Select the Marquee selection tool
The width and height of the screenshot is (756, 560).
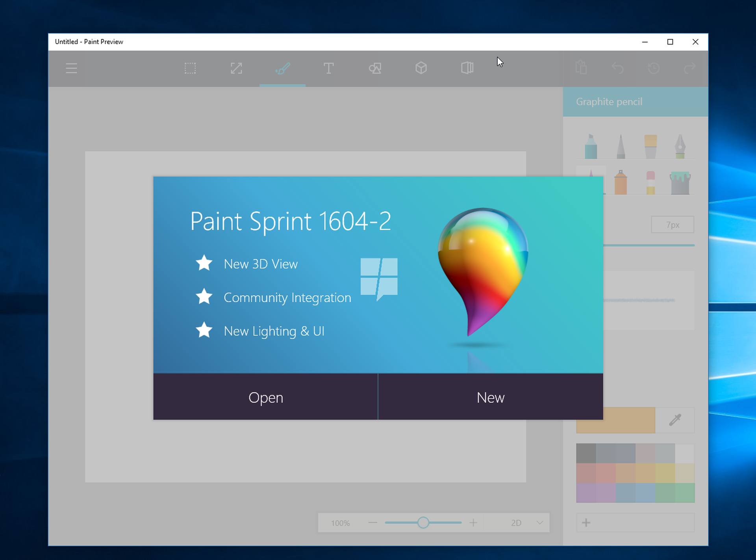pyautogui.click(x=189, y=67)
